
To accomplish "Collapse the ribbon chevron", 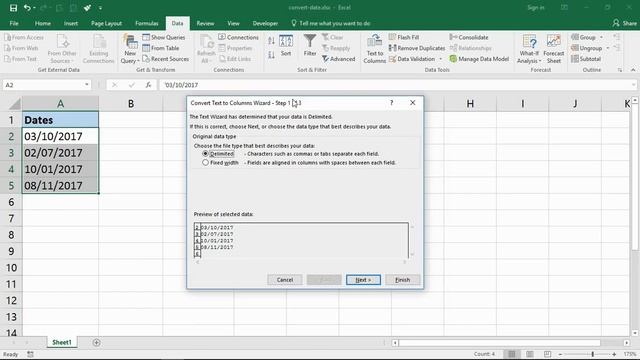I will pyautogui.click(x=633, y=70).
